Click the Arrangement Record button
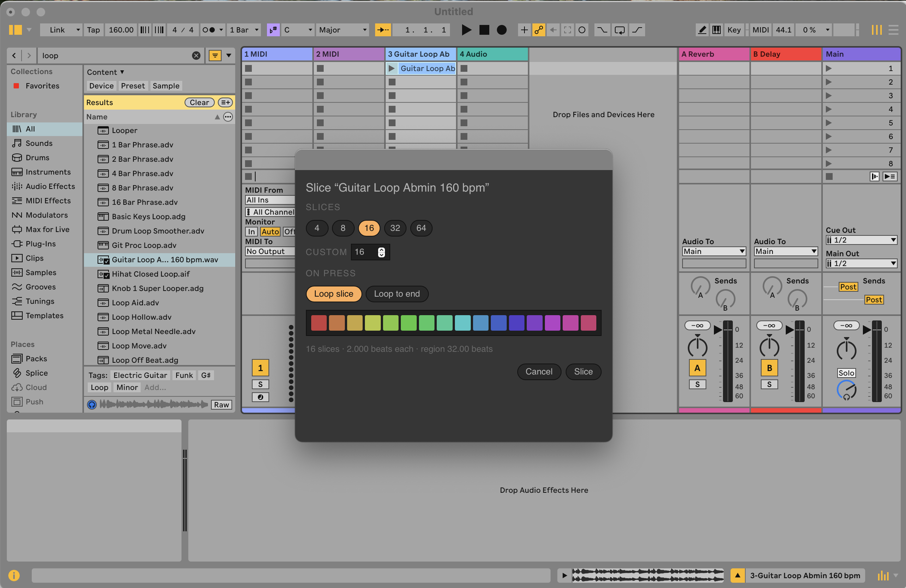The image size is (906, 588). [x=502, y=30]
